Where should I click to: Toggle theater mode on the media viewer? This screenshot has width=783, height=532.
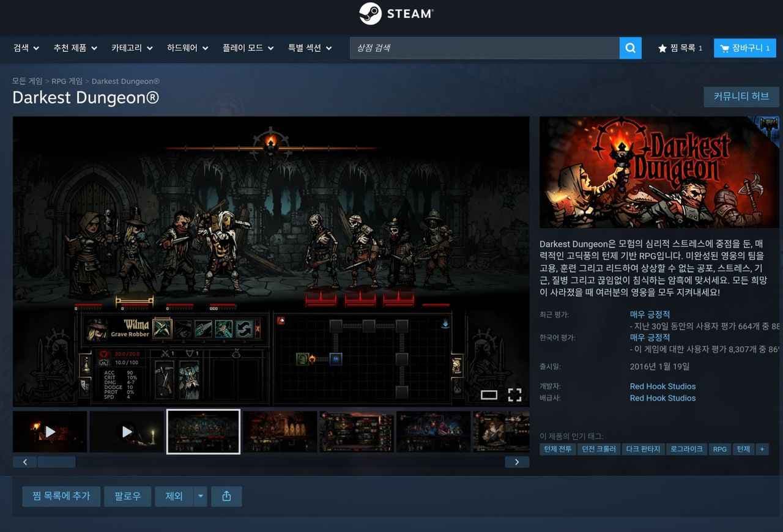489,395
